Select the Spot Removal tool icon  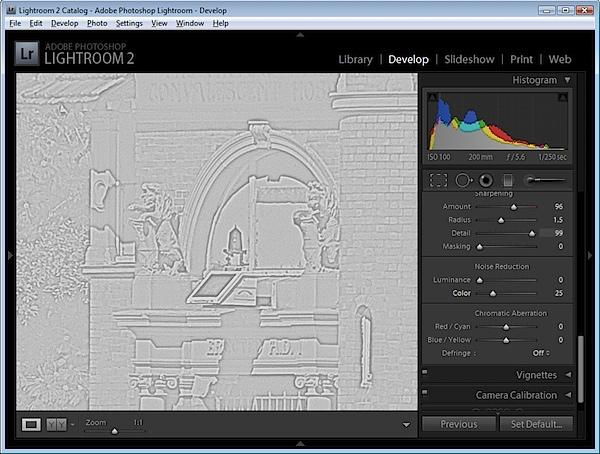[x=463, y=180]
